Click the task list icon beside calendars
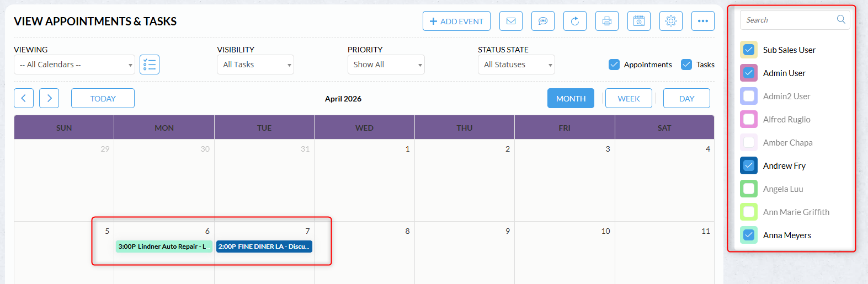Image resolution: width=868 pixels, height=284 pixels. click(150, 65)
